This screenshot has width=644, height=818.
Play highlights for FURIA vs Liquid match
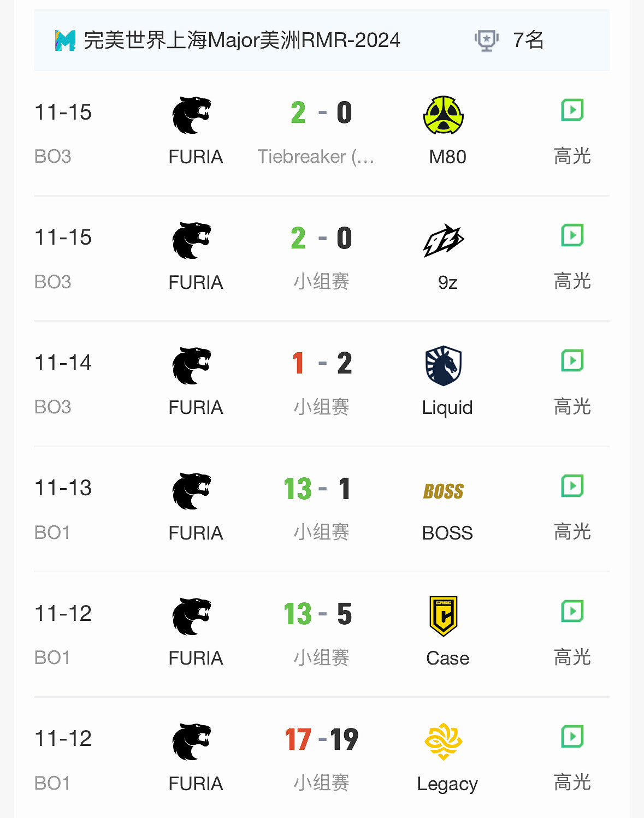(x=572, y=360)
